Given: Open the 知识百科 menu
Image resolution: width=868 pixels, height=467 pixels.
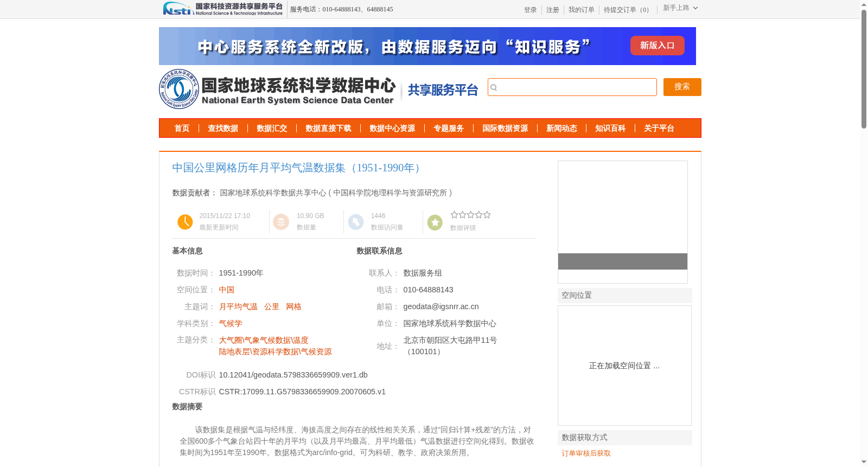Looking at the screenshot, I should 610,129.
